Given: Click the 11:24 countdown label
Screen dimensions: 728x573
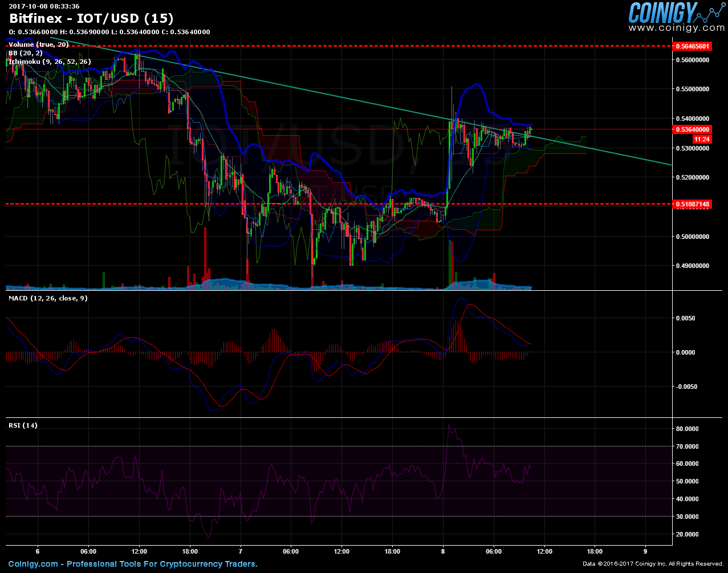Looking at the screenshot, I should click(x=702, y=139).
